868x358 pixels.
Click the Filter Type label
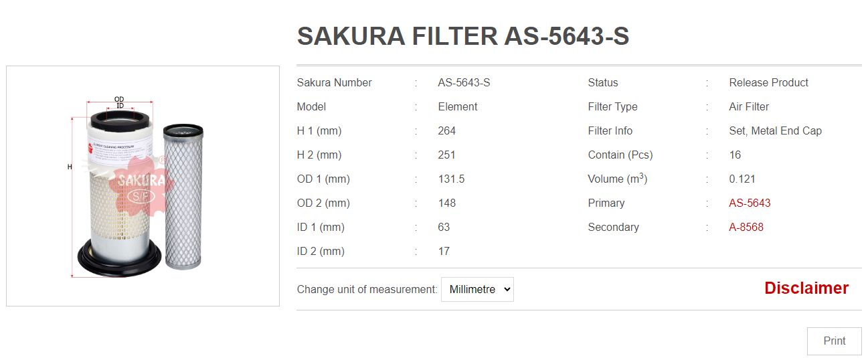[612, 106]
